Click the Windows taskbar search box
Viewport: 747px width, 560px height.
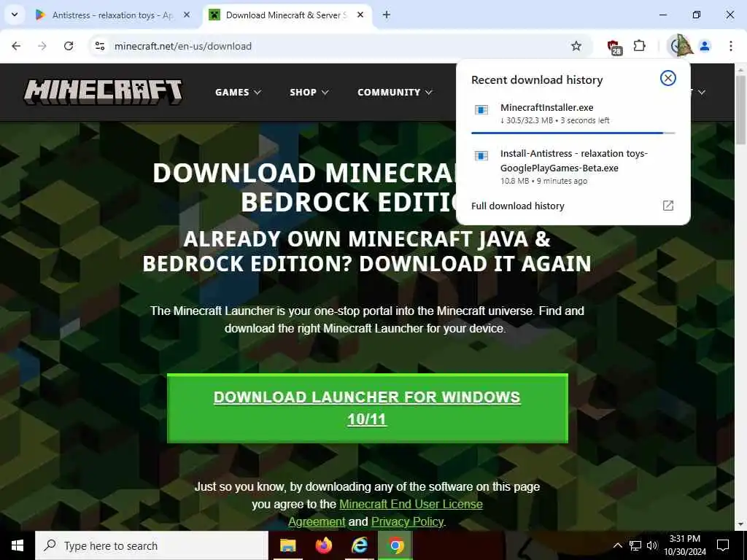pos(152,545)
